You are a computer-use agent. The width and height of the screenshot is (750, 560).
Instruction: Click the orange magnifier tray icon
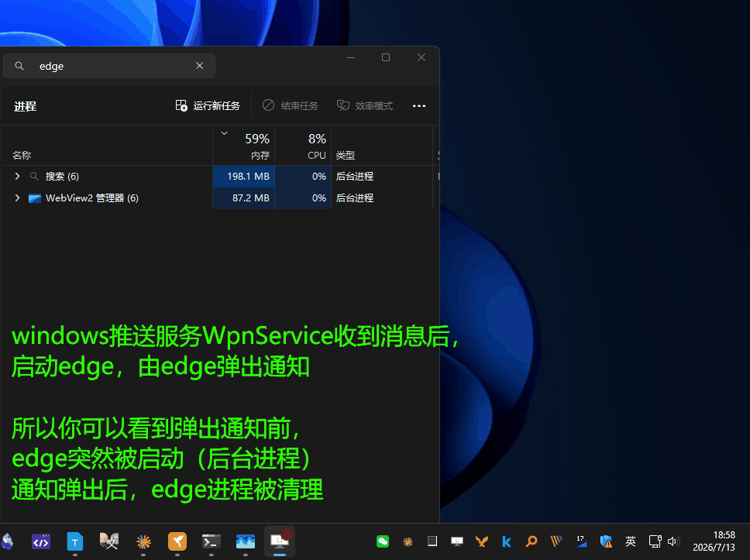click(532, 541)
